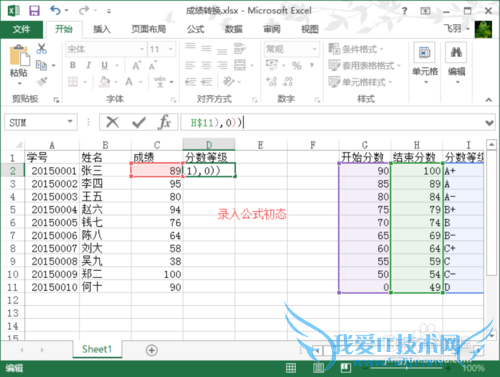This screenshot has width=500, height=377.
Task: Switch to the 插入 Insert tab
Action: pos(102,29)
